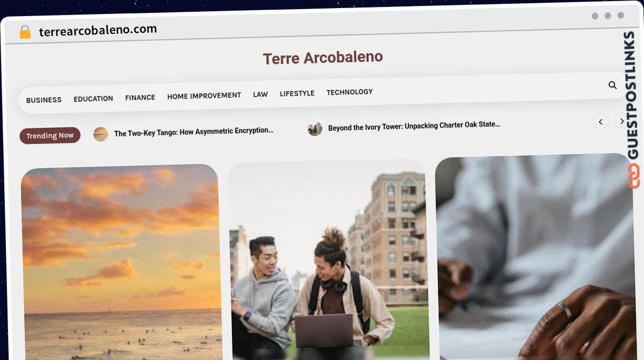This screenshot has width=644, height=360.
Task: Open Beyond the Ivory Tower trending article link
Action: (414, 126)
